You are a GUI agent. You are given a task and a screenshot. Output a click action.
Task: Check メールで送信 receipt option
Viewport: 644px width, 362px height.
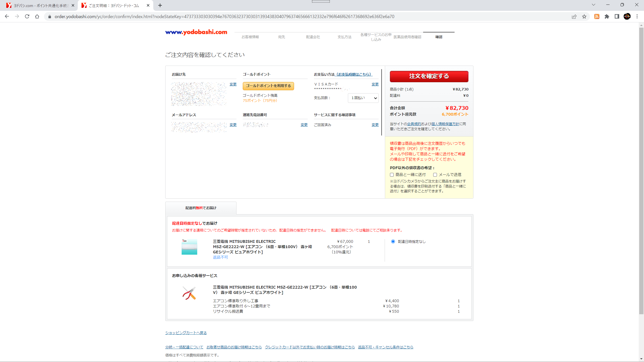pos(435,175)
